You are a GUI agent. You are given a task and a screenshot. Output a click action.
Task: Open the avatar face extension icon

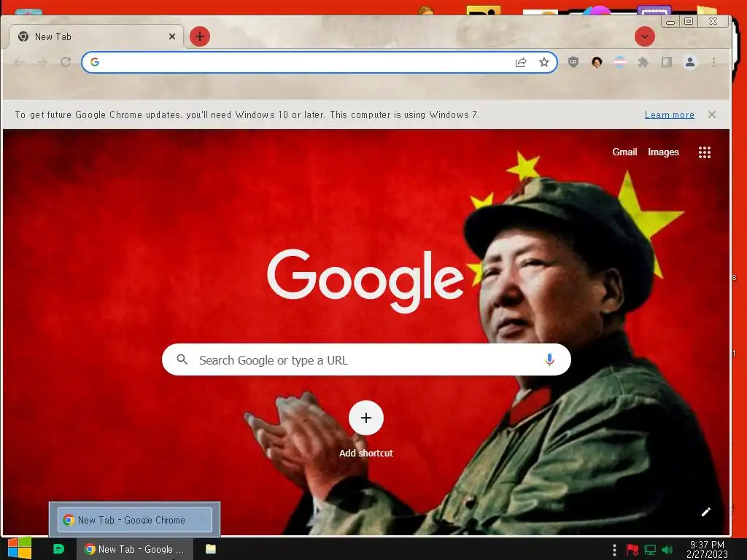[x=597, y=62]
